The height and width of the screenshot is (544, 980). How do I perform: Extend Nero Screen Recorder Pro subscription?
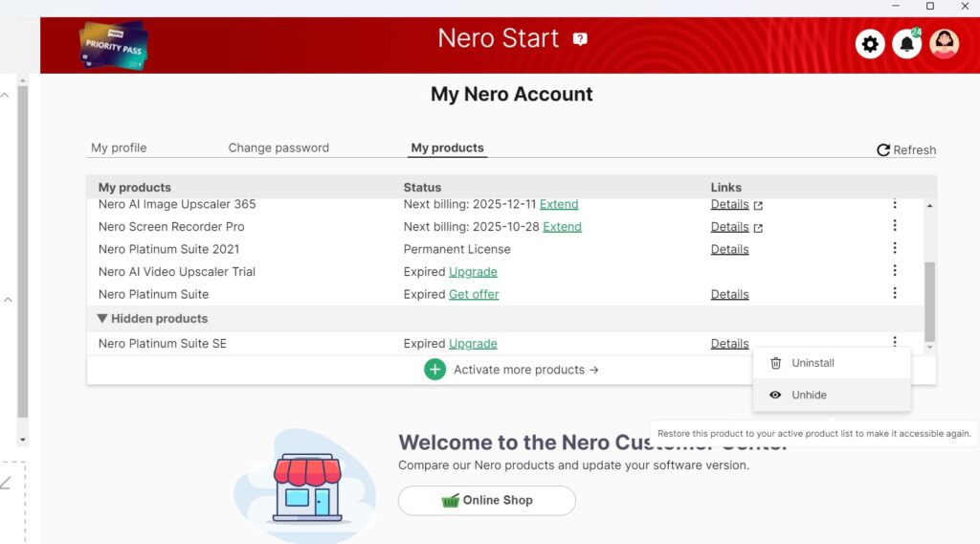pyautogui.click(x=562, y=227)
